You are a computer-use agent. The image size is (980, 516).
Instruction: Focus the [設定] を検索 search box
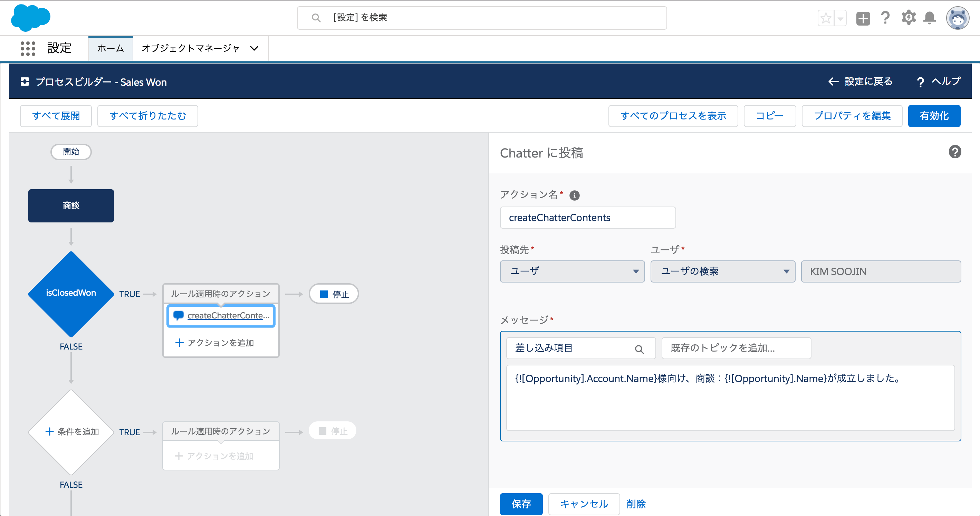(x=482, y=18)
